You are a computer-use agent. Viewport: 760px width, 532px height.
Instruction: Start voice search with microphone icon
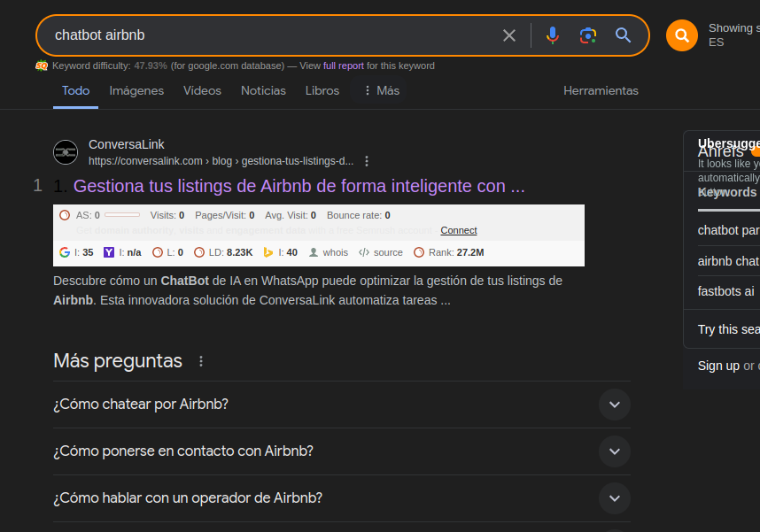552,35
